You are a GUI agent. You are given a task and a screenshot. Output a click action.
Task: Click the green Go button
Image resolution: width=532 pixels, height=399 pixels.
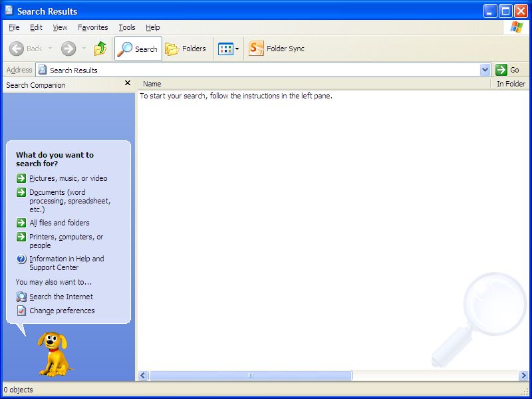pyautogui.click(x=507, y=70)
